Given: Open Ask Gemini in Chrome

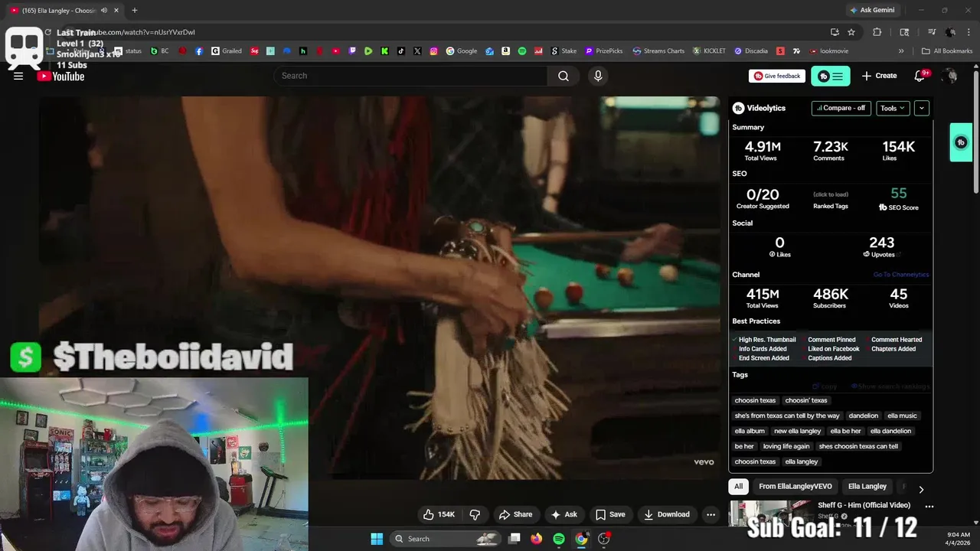Looking at the screenshot, I should [872, 10].
